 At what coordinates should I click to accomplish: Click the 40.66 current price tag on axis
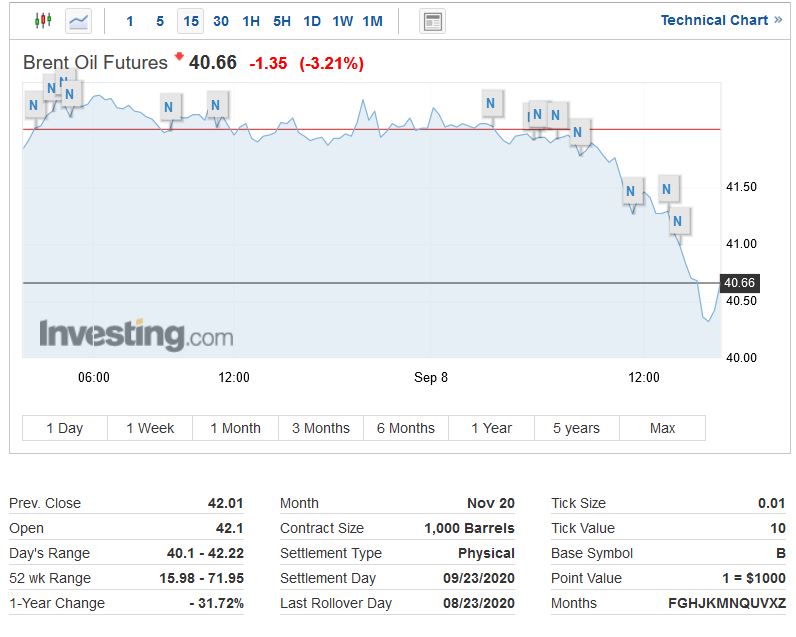pos(740,283)
